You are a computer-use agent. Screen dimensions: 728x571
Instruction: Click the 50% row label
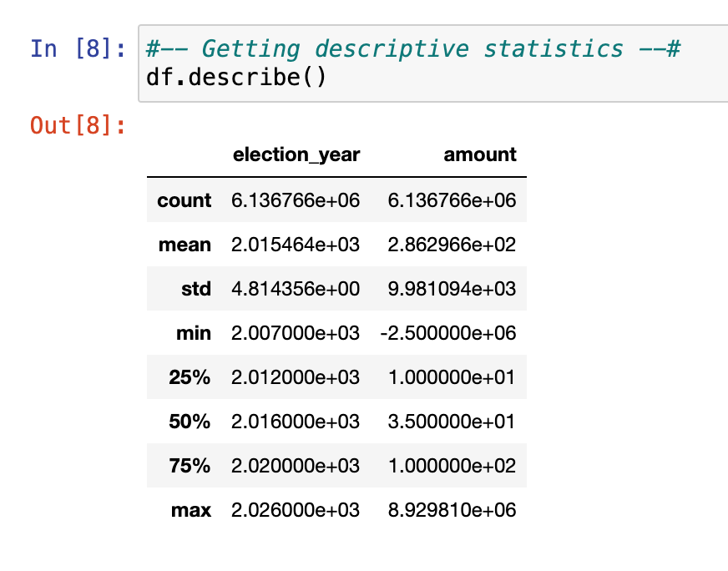(x=190, y=422)
